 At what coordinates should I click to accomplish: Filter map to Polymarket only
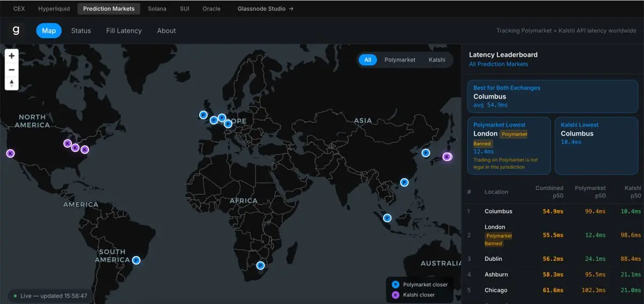400,60
